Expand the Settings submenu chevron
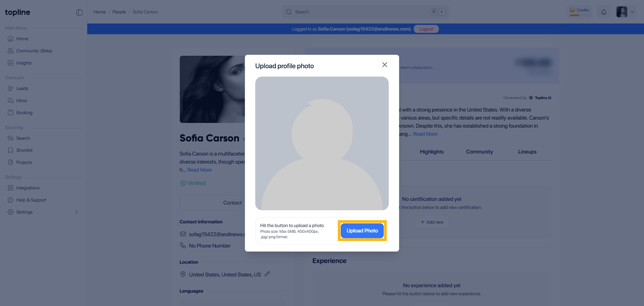644x306 pixels. pos(76,212)
